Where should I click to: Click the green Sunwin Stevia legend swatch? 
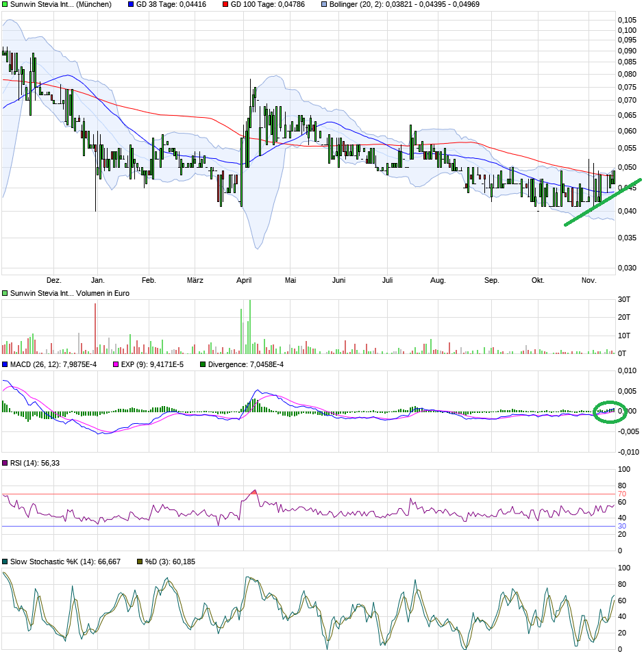point(5,5)
